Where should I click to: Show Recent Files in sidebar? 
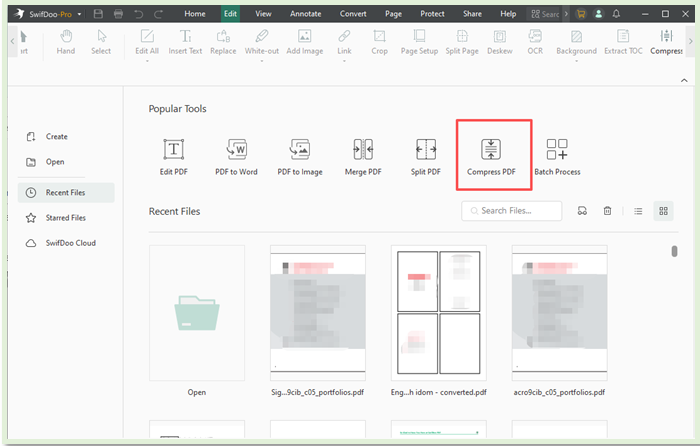click(x=66, y=192)
